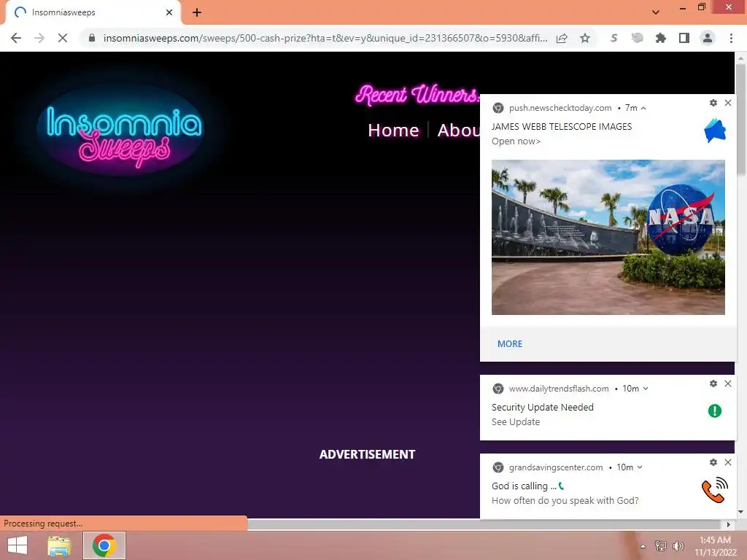This screenshot has width=747, height=560.
Task: Open settings for newschecktoday notification
Action: click(713, 103)
